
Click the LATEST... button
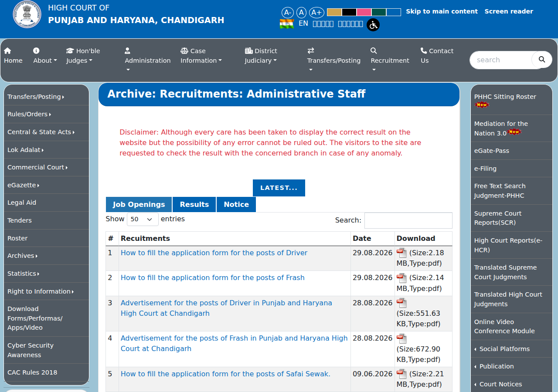click(x=279, y=188)
